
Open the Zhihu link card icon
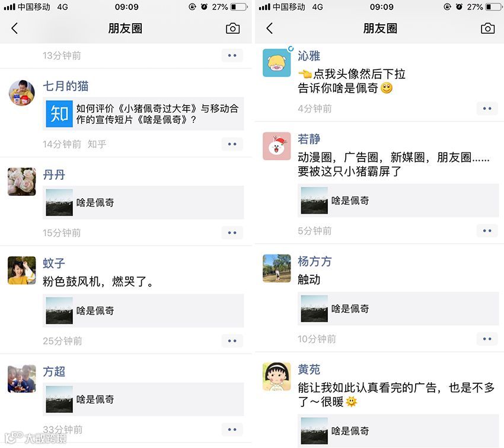click(59, 114)
